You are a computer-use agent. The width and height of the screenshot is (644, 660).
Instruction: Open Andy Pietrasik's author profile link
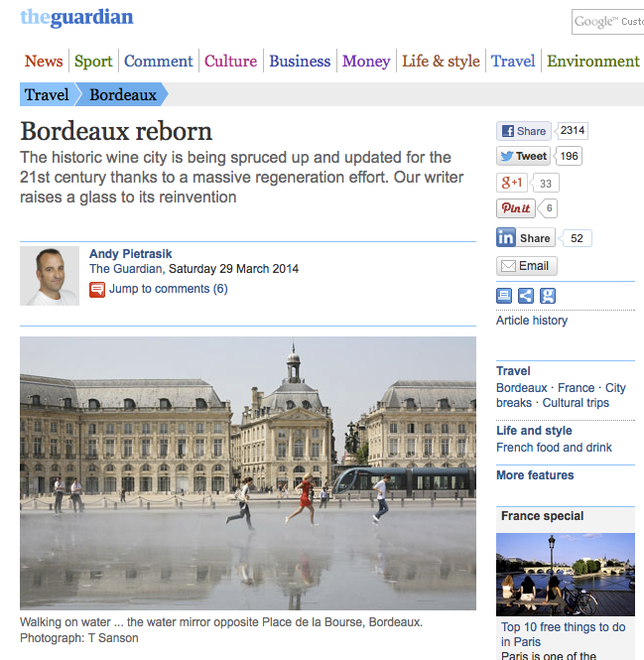tap(130, 254)
